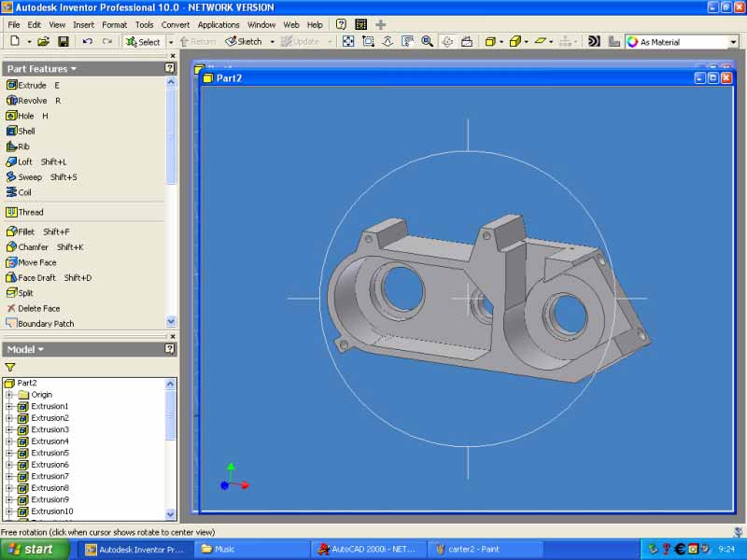
Task: Open the Select mode dropdown arrow
Action: tap(171, 42)
